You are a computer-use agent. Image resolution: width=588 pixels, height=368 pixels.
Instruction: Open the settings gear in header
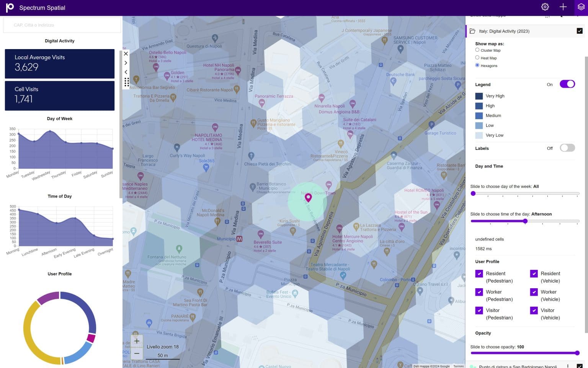pos(545,7)
